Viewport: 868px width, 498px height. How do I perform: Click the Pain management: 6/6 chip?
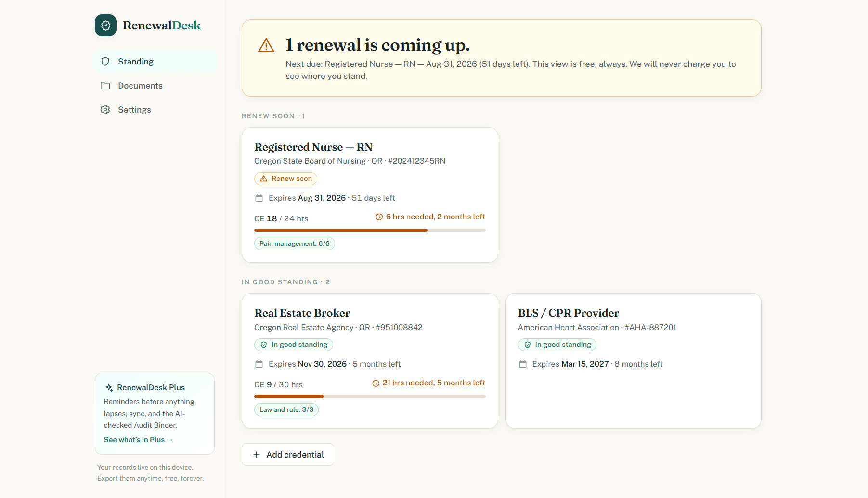tap(295, 243)
